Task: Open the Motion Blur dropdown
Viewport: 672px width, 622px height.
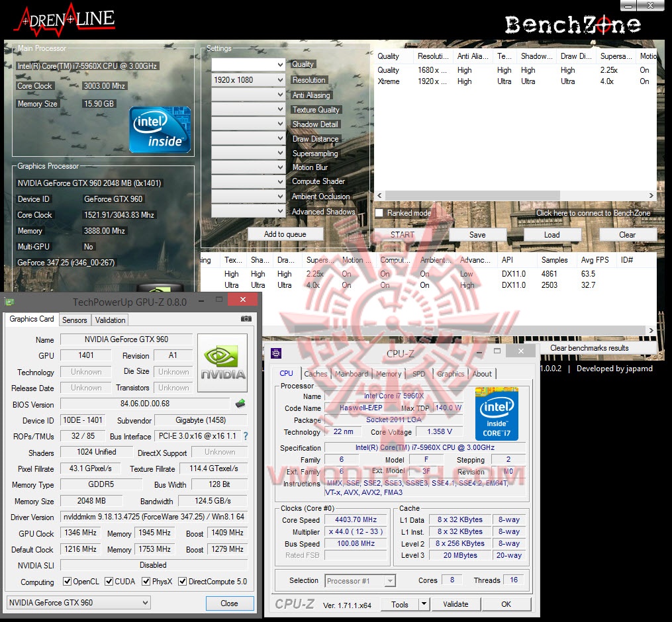Action: [x=248, y=167]
